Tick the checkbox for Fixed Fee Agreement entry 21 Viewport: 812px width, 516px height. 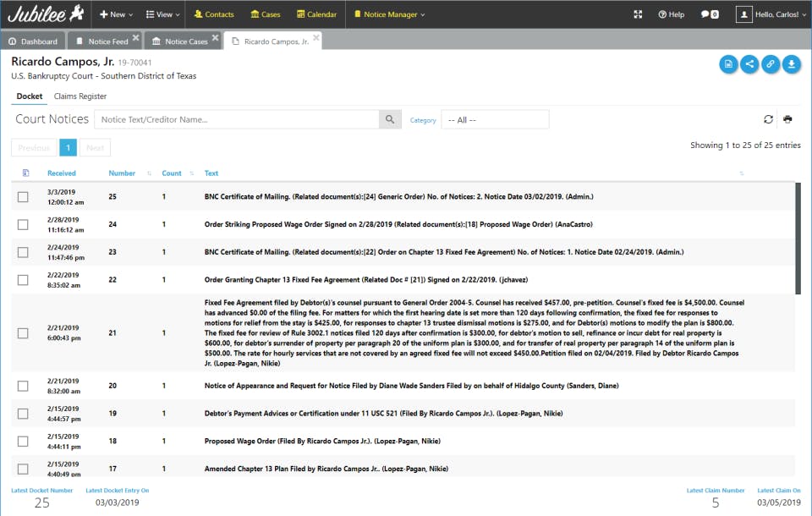tap(23, 333)
